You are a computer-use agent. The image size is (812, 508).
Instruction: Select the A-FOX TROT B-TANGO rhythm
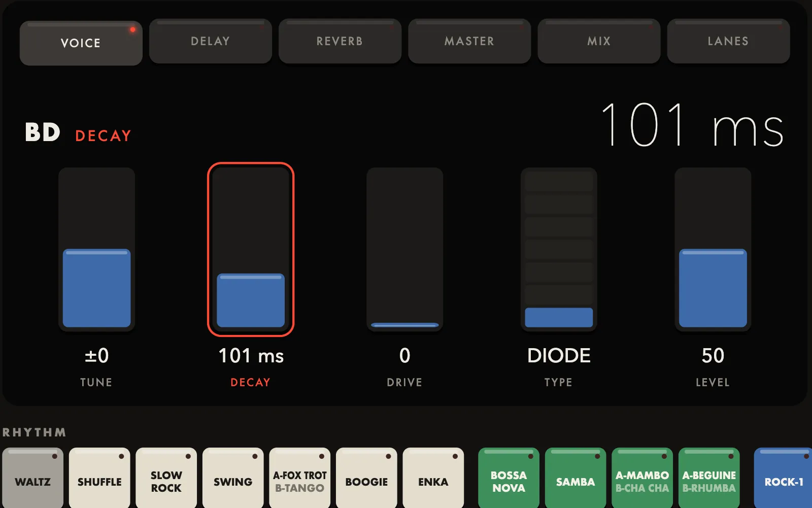[x=299, y=478]
